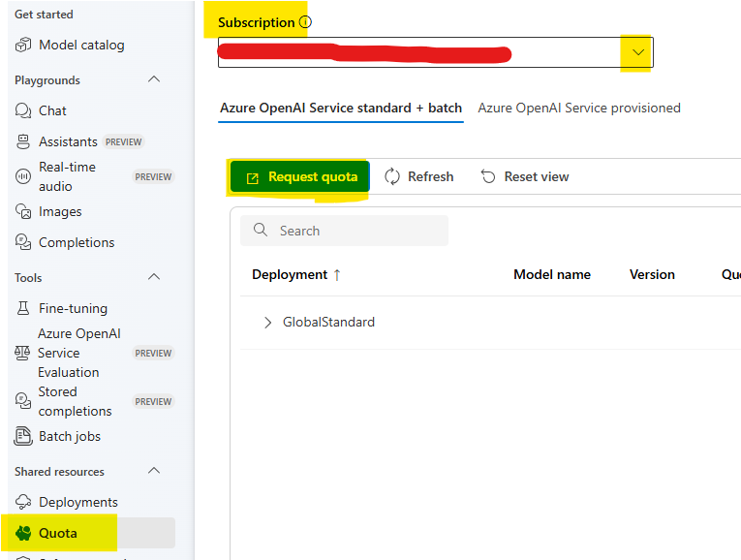Open the Subscription dropdown arrow

tap(638, 52)
